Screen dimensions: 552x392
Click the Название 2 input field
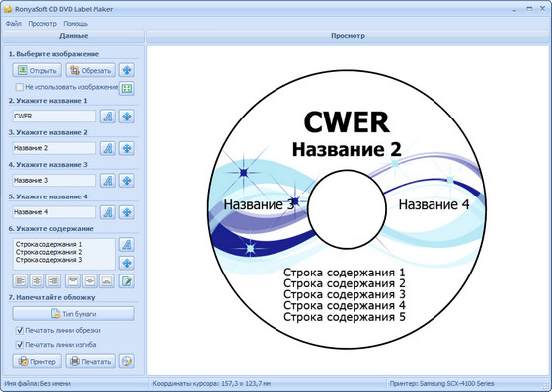point(54,148)
